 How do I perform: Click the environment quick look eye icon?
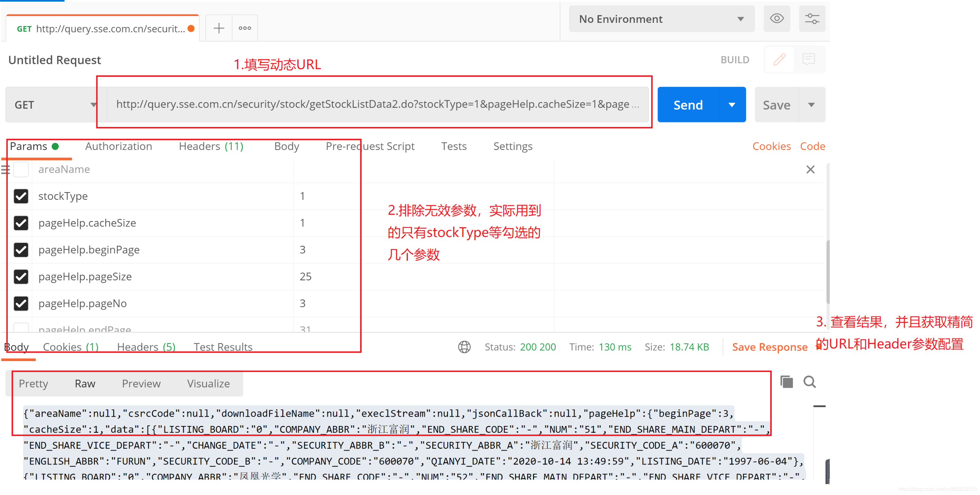pos(776,18)
